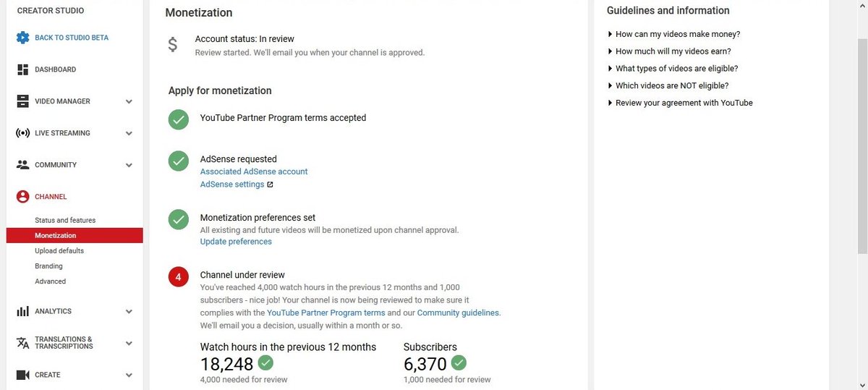
Task: Click the green check next to 18,248 watch hours
Action: click(266, 363)
